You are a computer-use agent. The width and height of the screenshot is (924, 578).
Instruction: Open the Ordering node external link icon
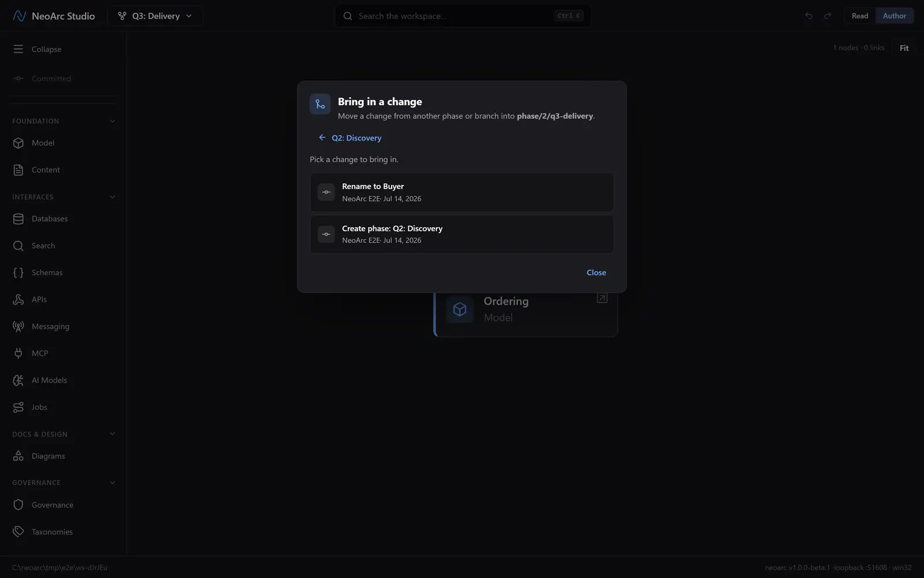(602, 298)
